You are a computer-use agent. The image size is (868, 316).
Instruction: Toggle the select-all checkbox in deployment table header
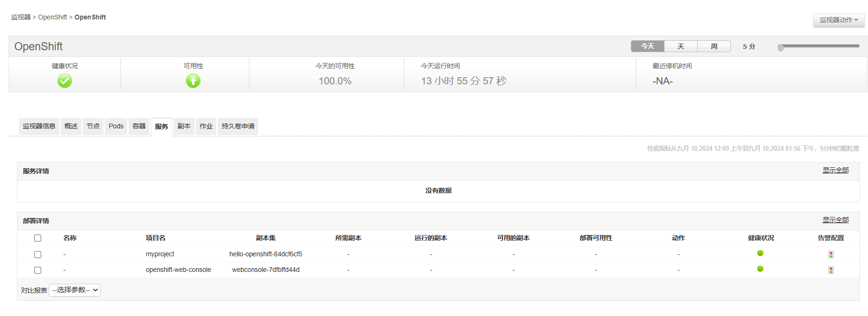click(38, 238)
